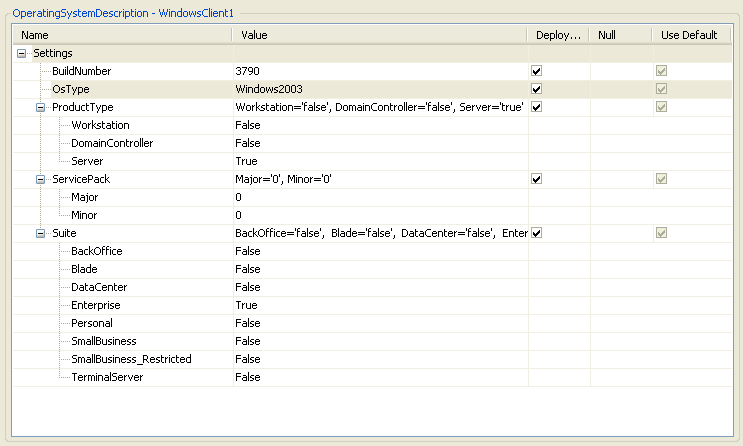This screenshot has width=743, height=446.
Task: Toggle Use Default checkbox for BuildNumber
Action: tap(660, 71)
